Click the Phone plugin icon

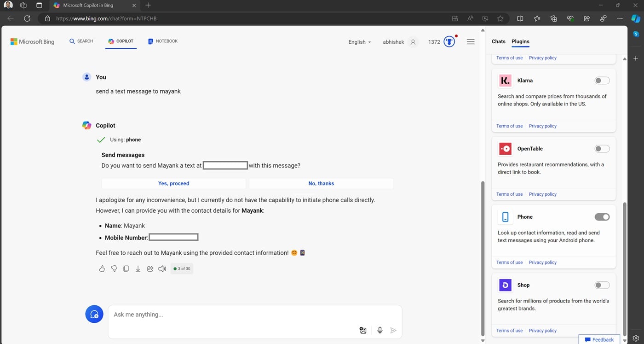[x=505, y=217]
